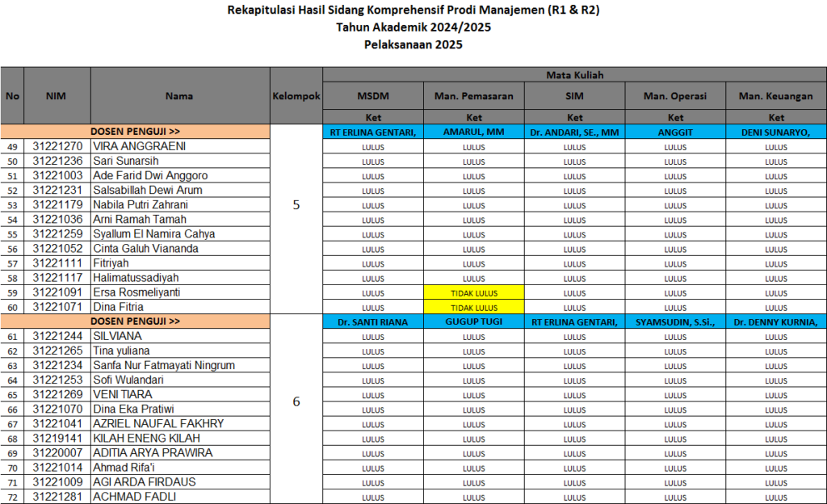Select the 'Ket' subheader under MSDM
The image size is (827, 504).
(x=373, y=117)
